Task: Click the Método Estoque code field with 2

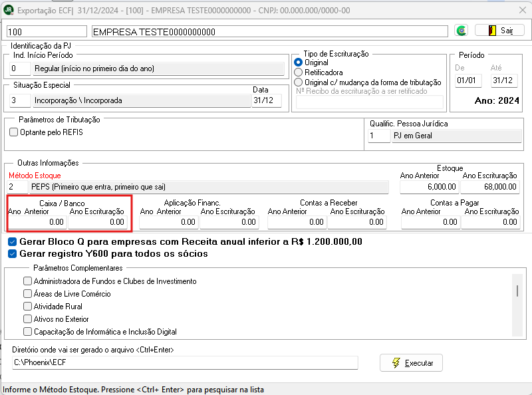Action: (x=17, y=187)
